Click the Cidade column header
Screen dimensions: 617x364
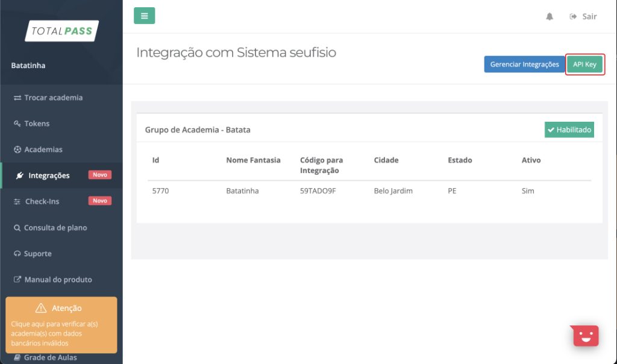point(386,160)
